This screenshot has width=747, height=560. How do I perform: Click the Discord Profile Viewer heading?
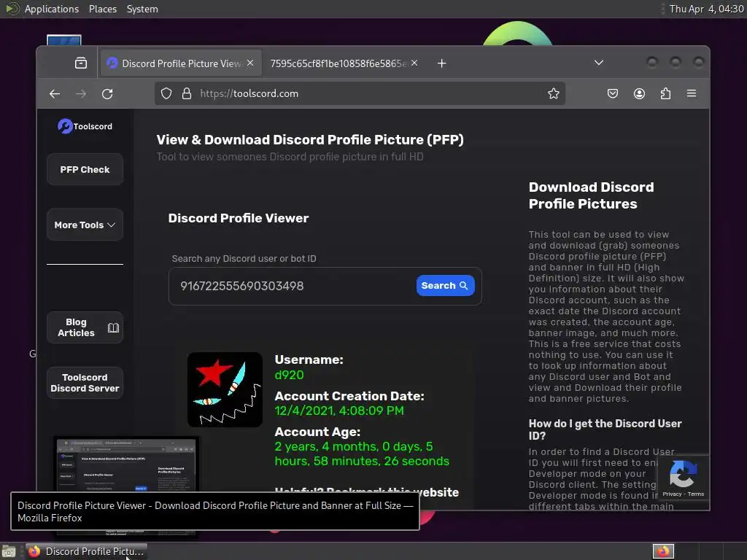click(239, 218)
